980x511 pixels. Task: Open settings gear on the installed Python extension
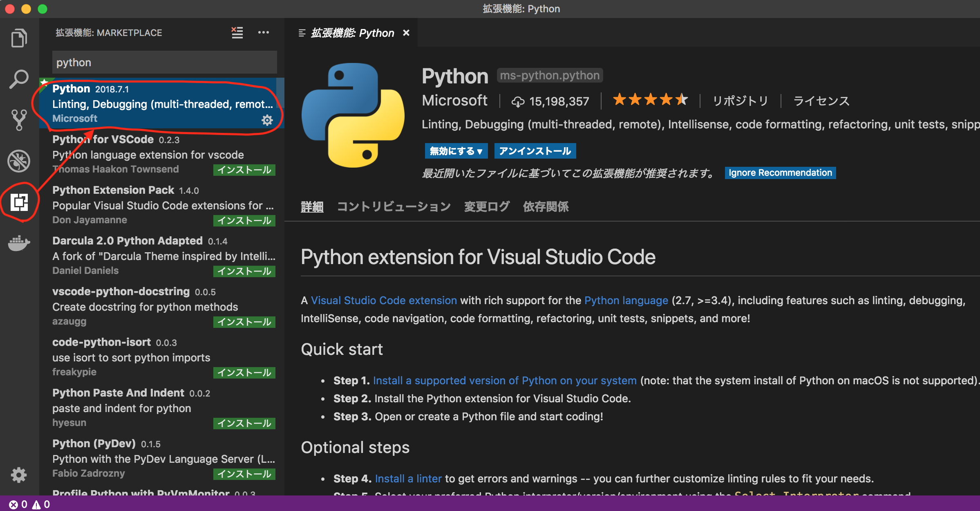point(267,120)
